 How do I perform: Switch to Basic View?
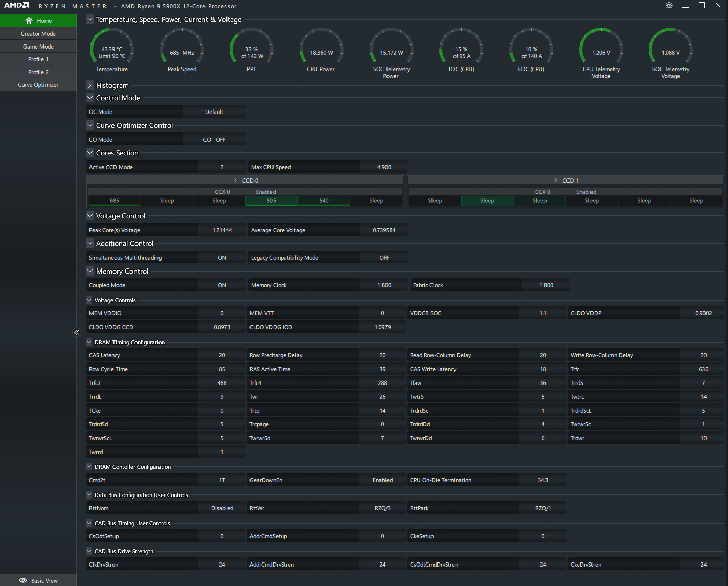pyautogui.click(x=38, y=580)
